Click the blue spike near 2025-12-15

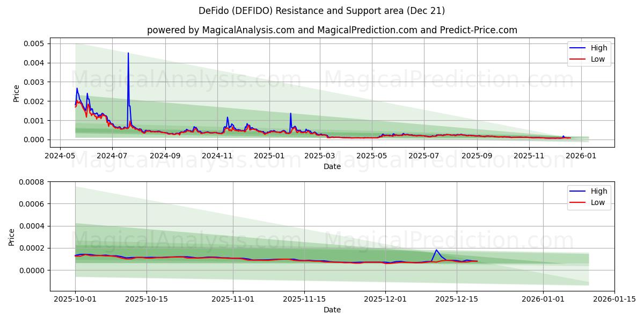point(437,251)
